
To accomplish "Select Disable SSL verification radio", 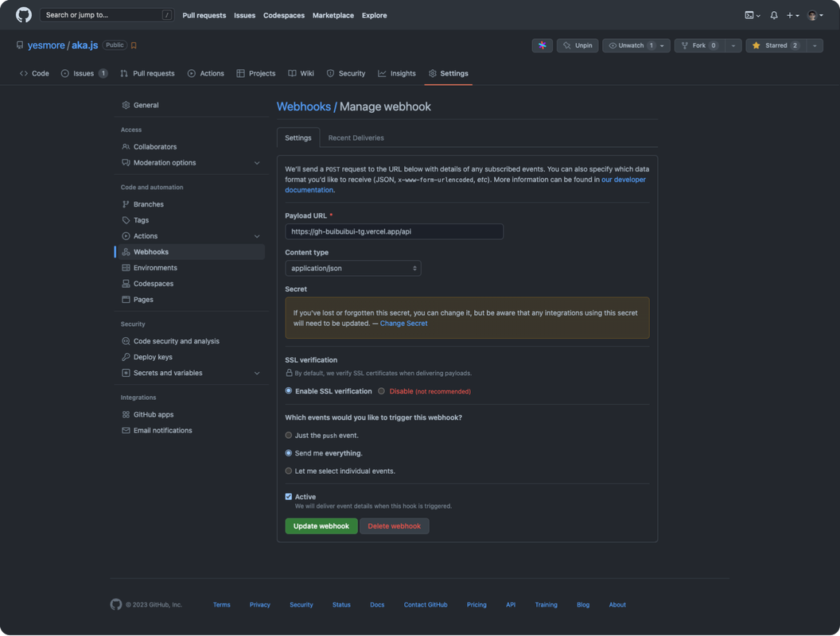I will pyautogui.click(x=382, y=391).
